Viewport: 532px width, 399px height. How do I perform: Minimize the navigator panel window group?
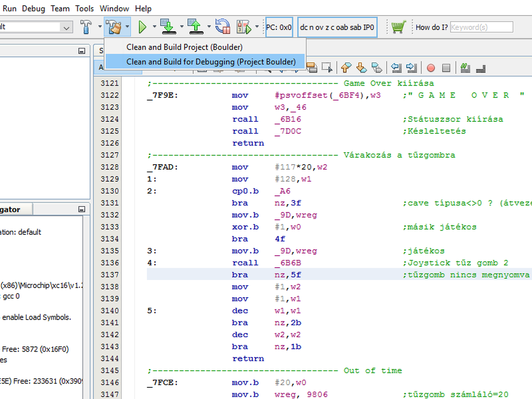[82, 209]
